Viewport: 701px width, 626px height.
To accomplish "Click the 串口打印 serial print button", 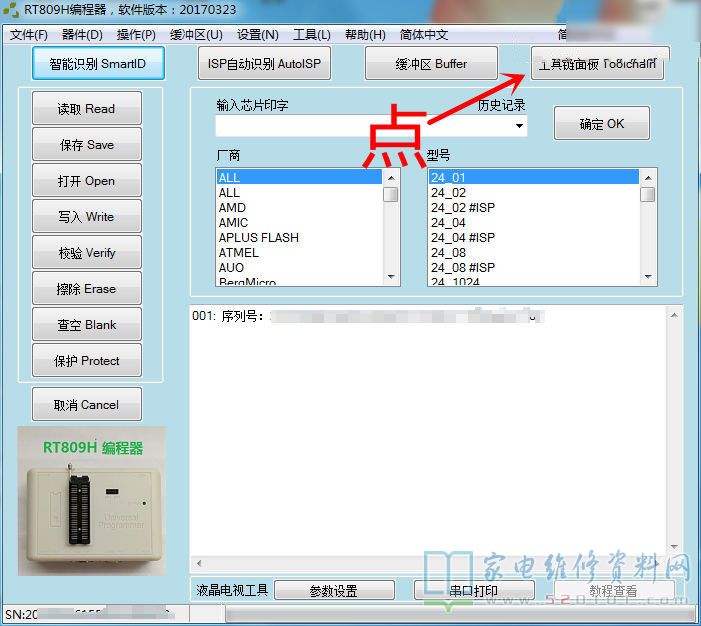I will point(473,591).
